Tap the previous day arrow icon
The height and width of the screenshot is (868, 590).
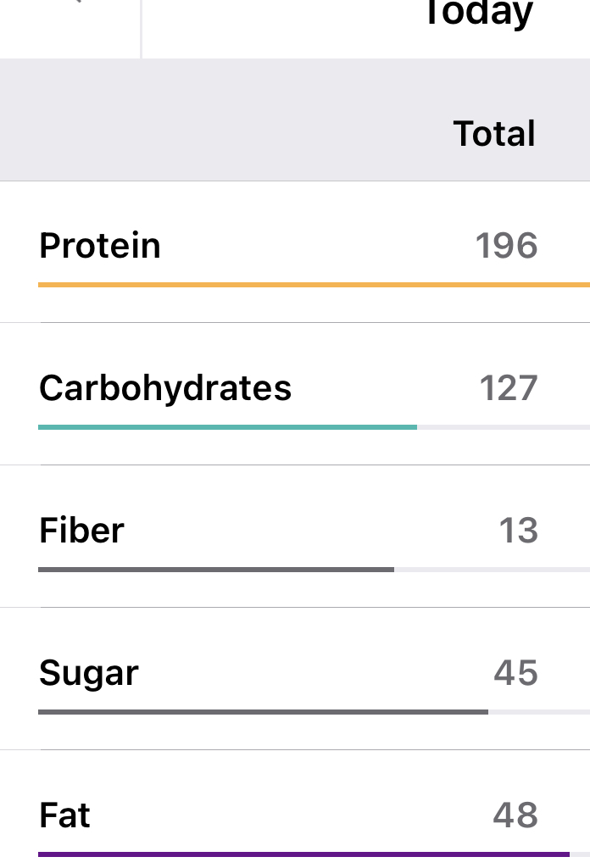[75, 5]
